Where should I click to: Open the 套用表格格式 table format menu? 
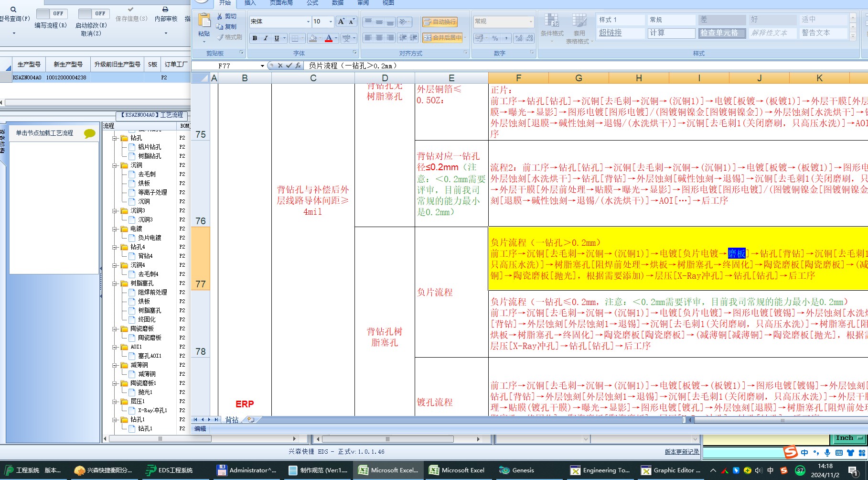click(x=579, y=28)
